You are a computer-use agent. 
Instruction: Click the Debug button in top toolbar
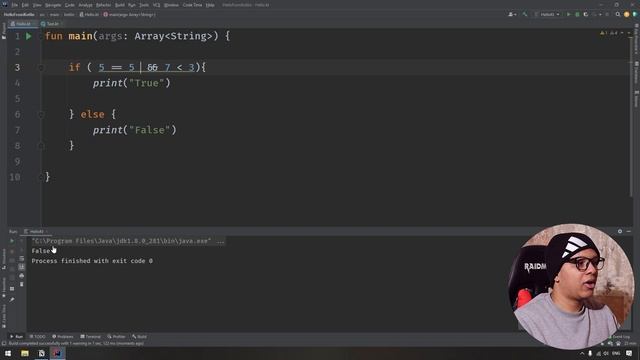[x=577, y=14]
